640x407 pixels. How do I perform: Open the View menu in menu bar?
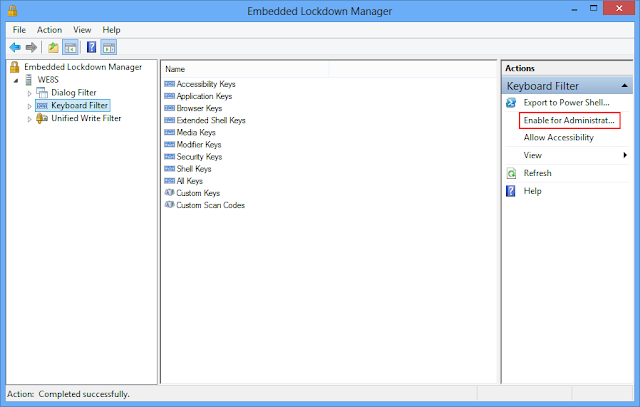click(x=82, y=30)
